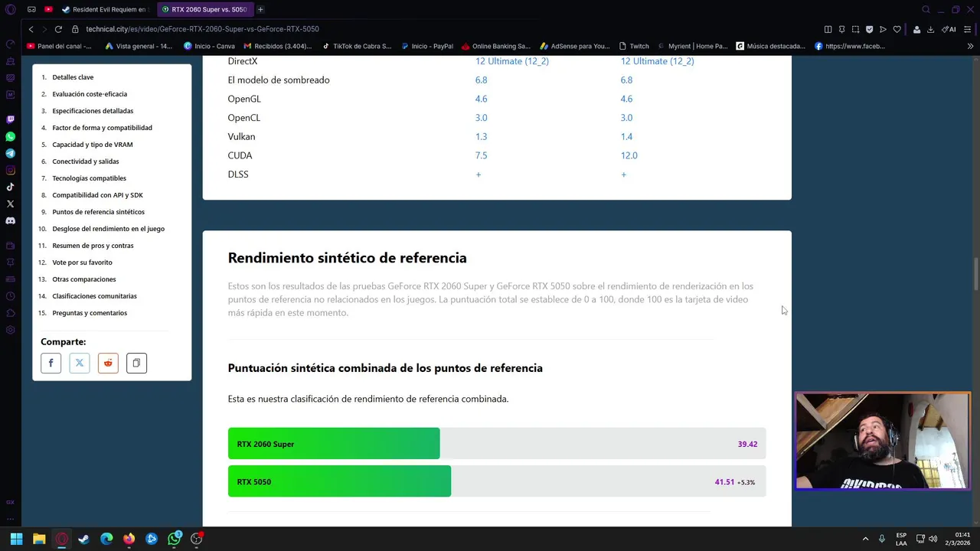
Task: Open X (Twitter) in Opera sidebar
Action: (x=10, y=204)
